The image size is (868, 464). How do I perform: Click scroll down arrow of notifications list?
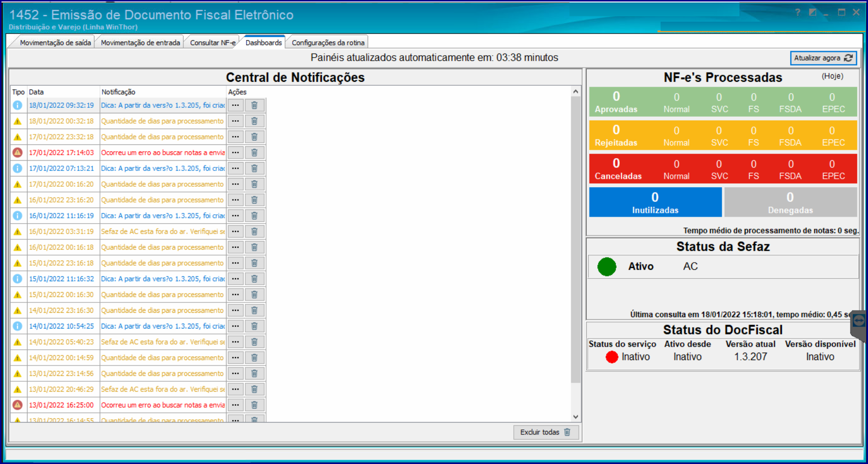pos(575,417)
